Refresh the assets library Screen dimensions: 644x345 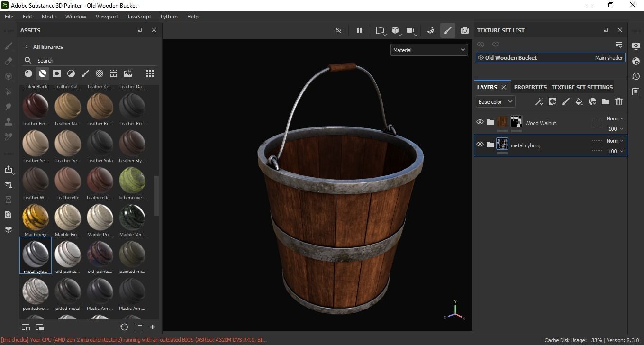coord(124,327)
